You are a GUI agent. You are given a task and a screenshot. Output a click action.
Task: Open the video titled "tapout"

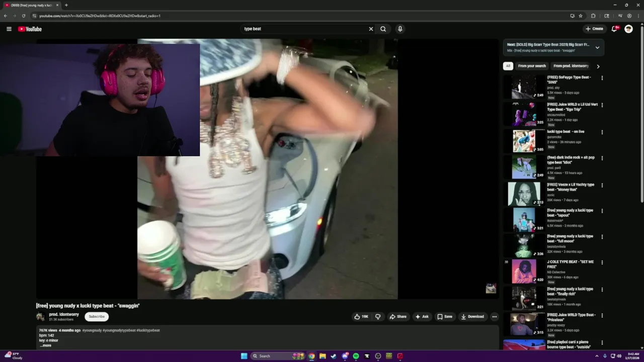click(x=570, y=213)
